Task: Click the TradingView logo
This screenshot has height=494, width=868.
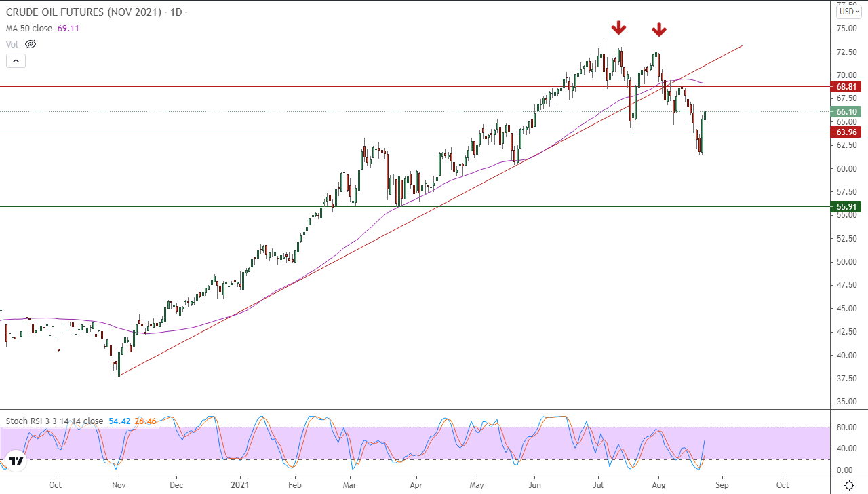Action: click(x=16, y=461)
